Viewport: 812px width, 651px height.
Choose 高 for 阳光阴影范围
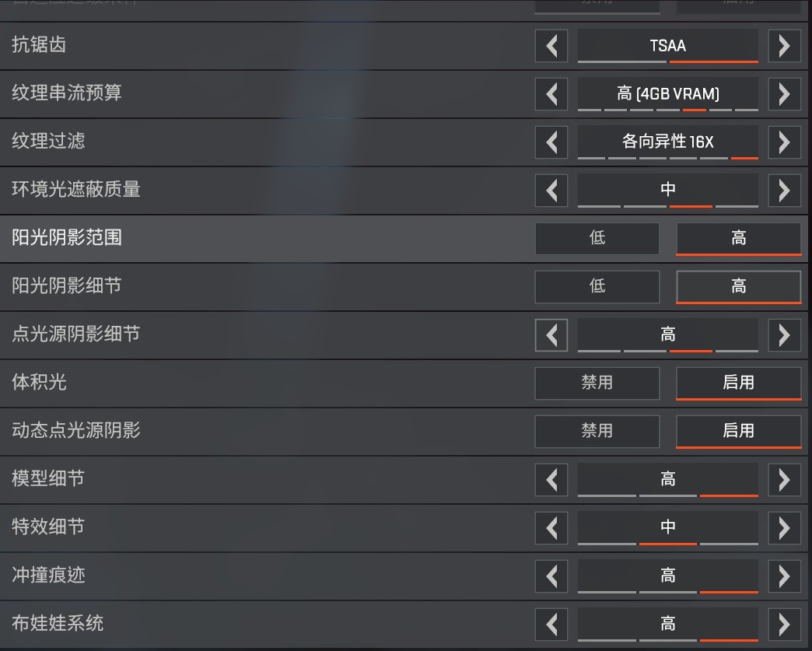click(x=738, y=239)
